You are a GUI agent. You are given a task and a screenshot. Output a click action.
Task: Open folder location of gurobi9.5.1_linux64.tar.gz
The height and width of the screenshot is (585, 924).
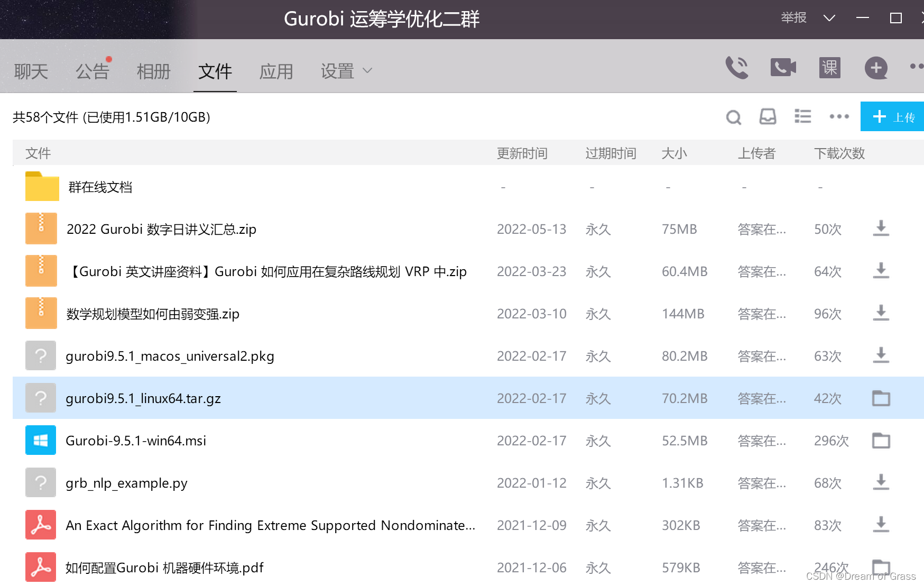881,398
